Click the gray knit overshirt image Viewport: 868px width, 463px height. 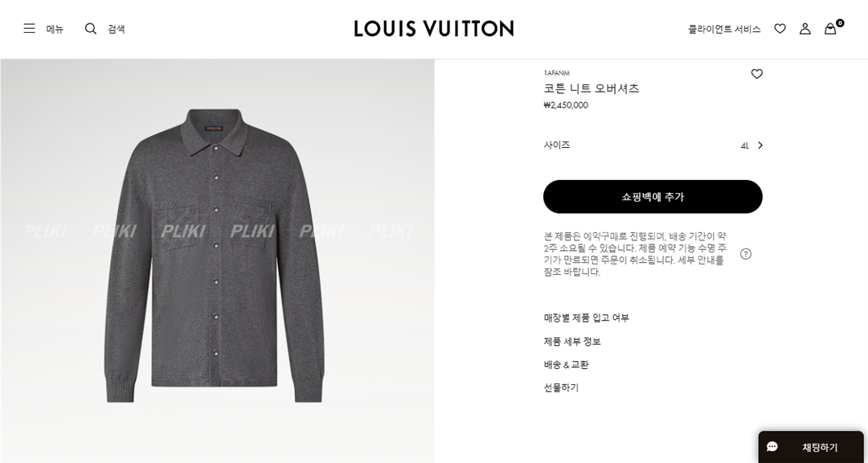point(215,255)
